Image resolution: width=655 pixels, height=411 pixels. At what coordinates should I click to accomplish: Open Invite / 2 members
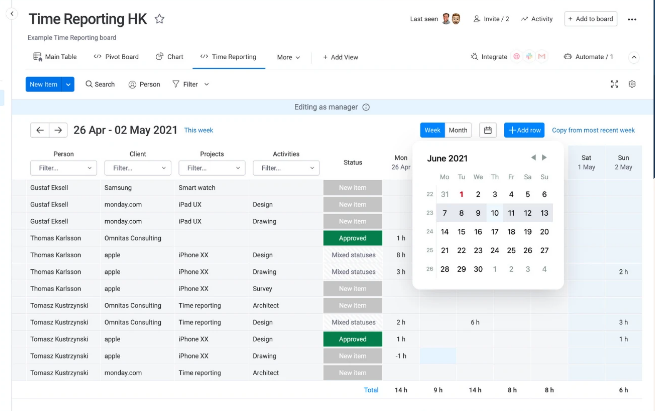pyautogui.click(x=491, y=19)
